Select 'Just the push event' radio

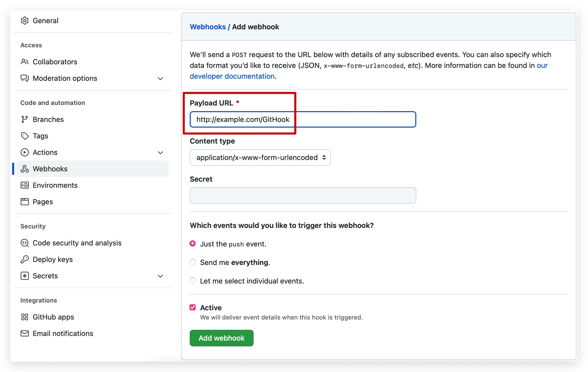(193, 243)
